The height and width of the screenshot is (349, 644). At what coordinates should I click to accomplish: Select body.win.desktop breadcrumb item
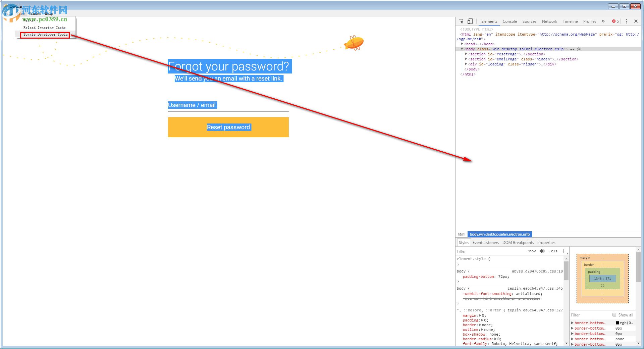[x=499, y=234]
